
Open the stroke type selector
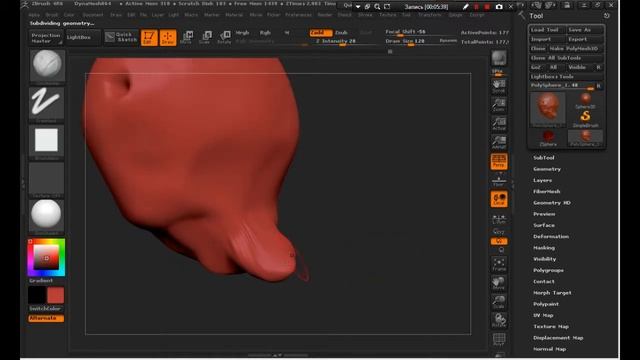point(46,103)
